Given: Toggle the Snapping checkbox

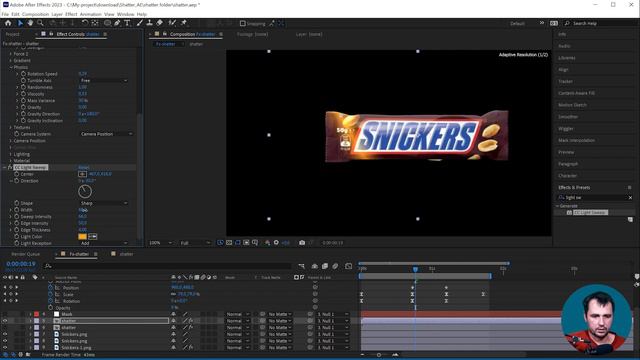Looking at the screenshot, I should click(x=242, y=24).
